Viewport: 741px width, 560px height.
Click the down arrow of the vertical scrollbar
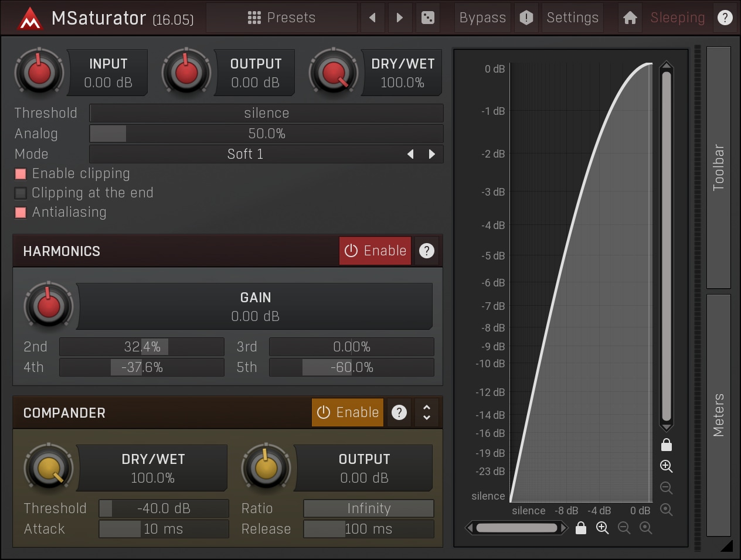pyautogui.click(x=666, y=427)
